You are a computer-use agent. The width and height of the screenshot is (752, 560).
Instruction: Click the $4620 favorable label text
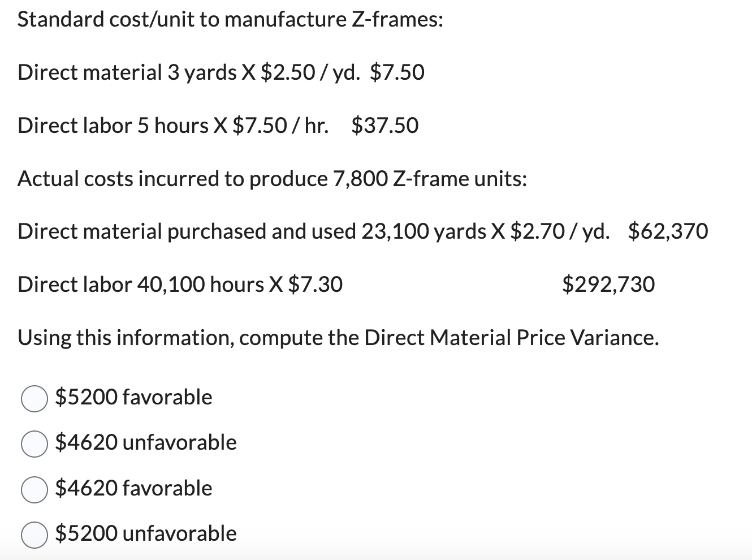pos(132,488)
